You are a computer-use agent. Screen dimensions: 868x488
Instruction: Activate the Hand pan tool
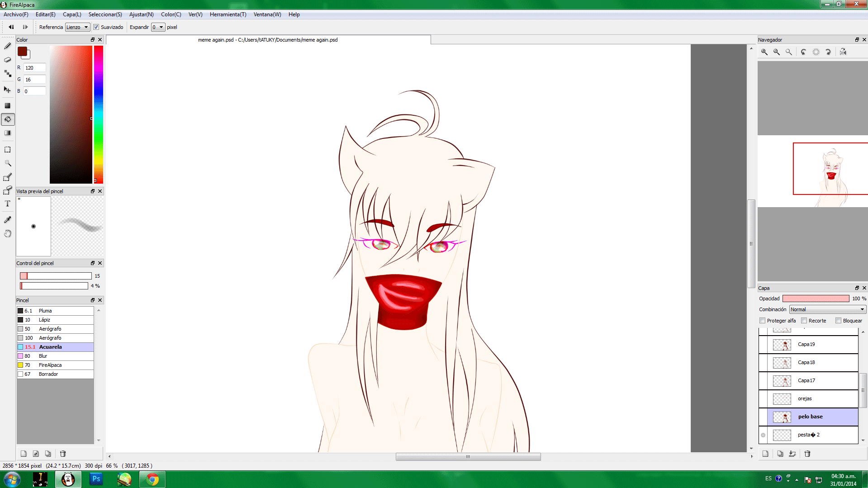click(8, 233)
